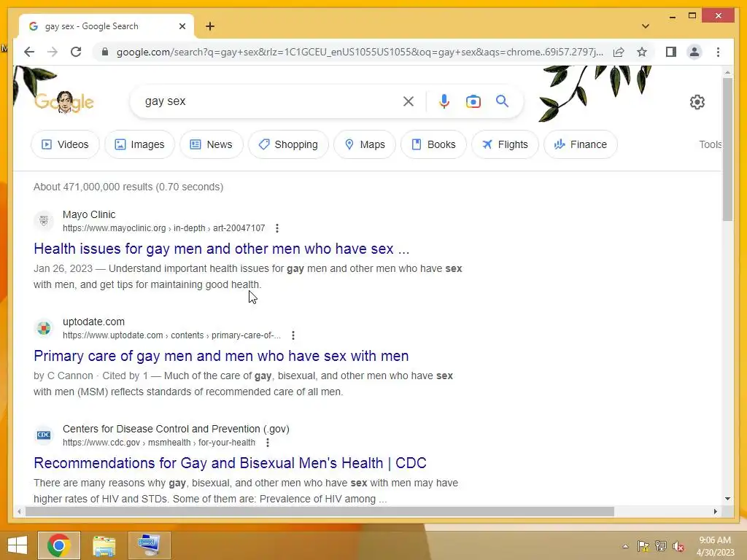This screenshot has width=747, height=560.
Task: Bookmark this page with the star icon
Action: pos(642,52)
